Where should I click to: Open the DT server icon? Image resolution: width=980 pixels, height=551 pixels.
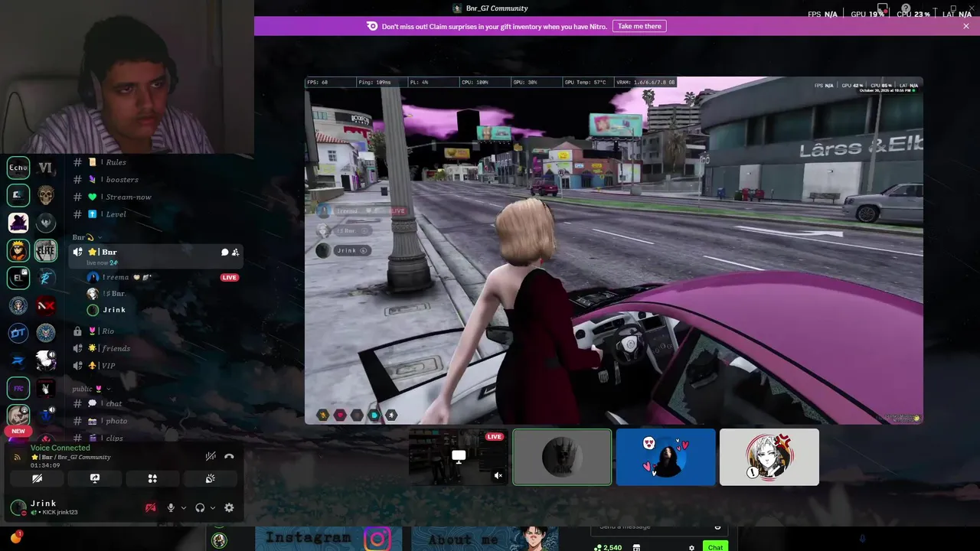(18, 333)
